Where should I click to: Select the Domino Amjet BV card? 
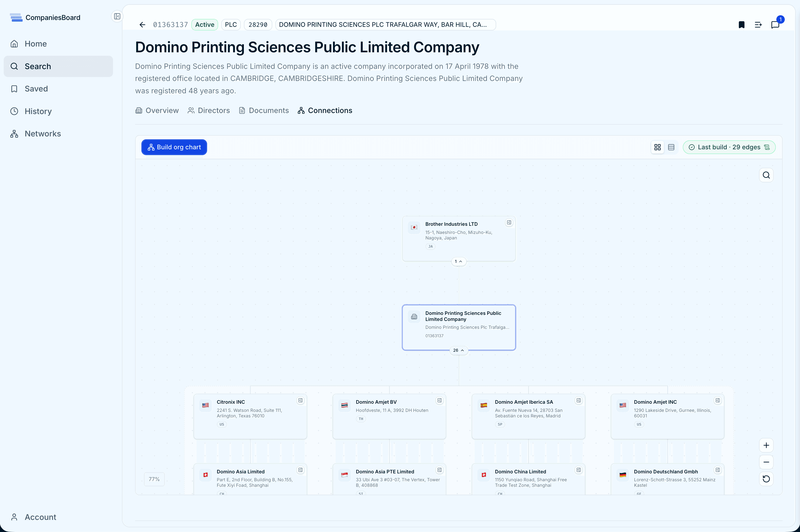389,416
